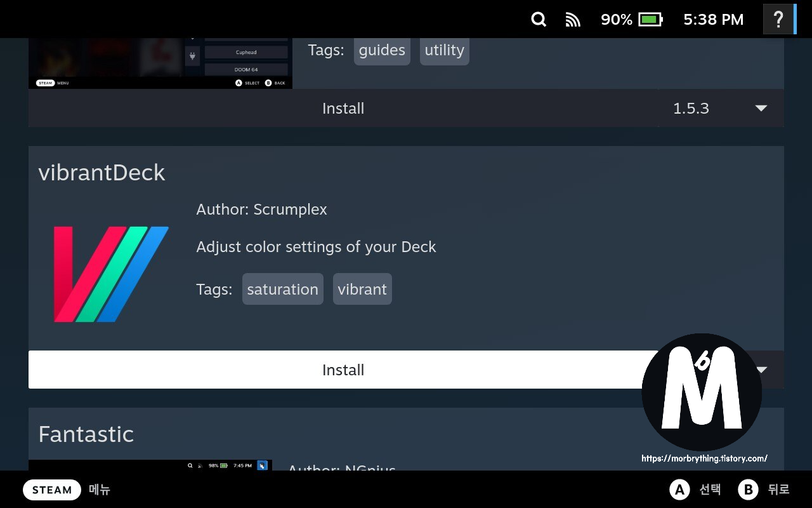The image size is (812, 508).
Task: Click the 5:38 PM clock
Action: coord(713,20)
